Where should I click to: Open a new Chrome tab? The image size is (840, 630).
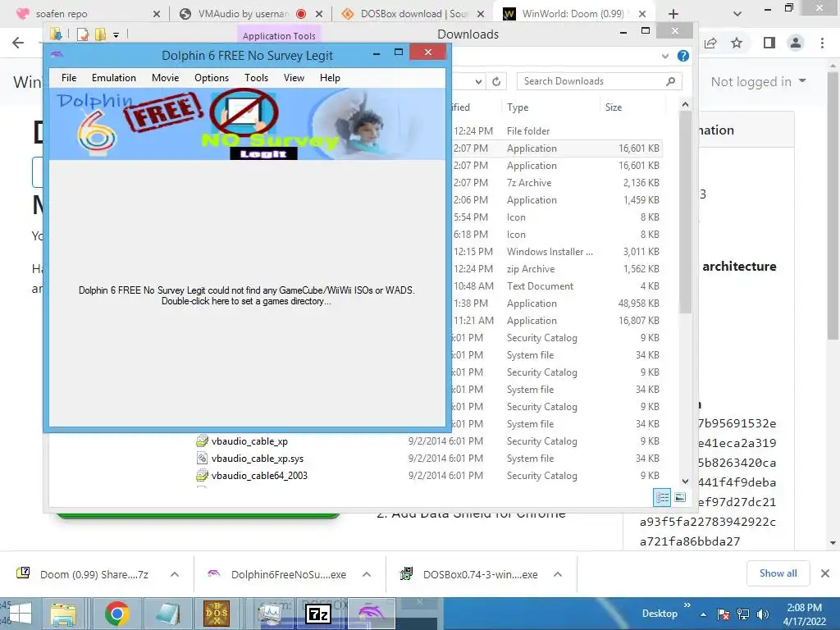click(x=673, y=14)
